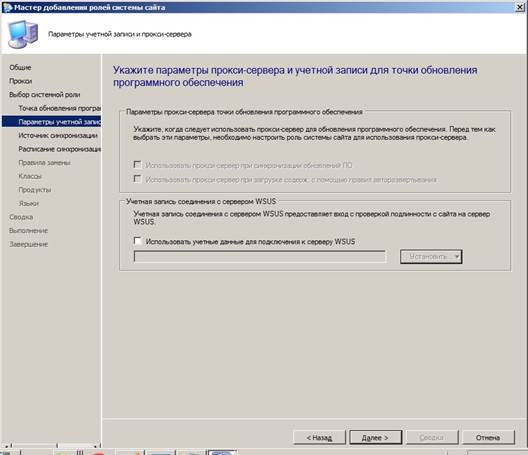This screenshot has width=528, height=455.
Task: Select Прокси step in sidebar
Action: (21, 81)
